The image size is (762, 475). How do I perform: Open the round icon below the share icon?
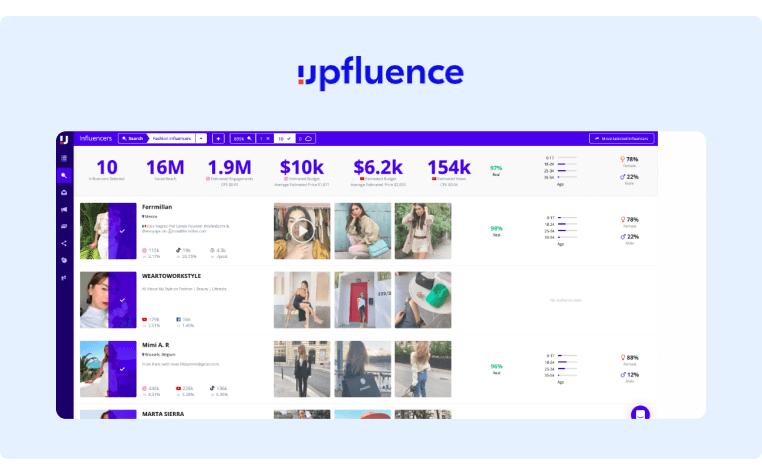pos(64,261)
